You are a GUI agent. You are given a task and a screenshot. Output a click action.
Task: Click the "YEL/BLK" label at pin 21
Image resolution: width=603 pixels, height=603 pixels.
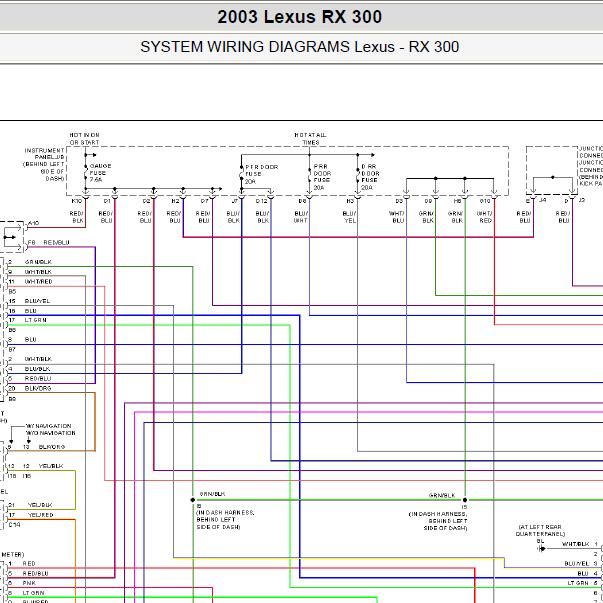(x=40, y=505)
